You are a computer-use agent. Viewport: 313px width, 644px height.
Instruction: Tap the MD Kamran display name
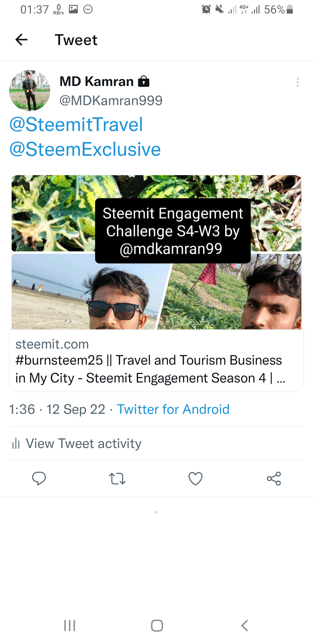pyautogui.click(x=97, y=82)
